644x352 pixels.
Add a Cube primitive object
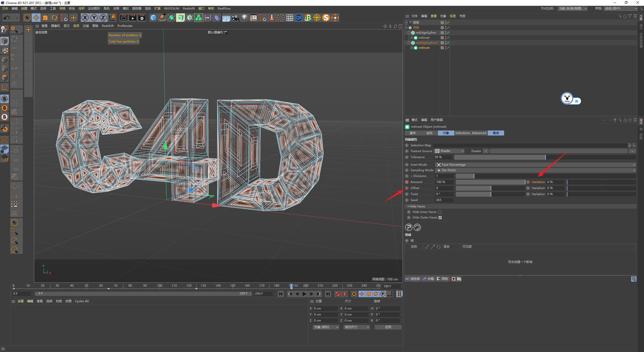click(x=153, y=18)
